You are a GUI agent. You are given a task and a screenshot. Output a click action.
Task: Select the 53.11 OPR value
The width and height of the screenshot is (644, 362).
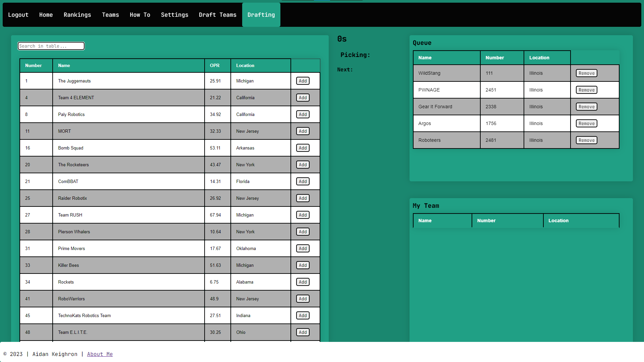click(x=218, y=148)
